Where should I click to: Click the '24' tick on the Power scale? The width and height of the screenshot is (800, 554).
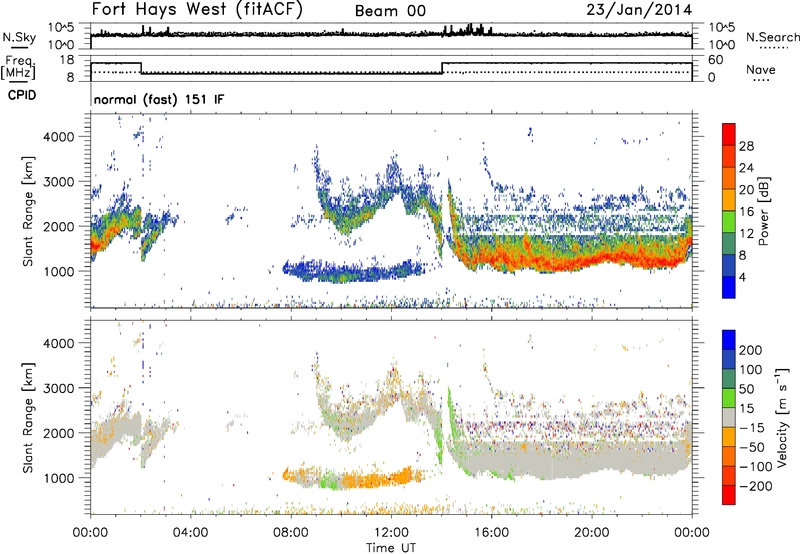[746, 168]
